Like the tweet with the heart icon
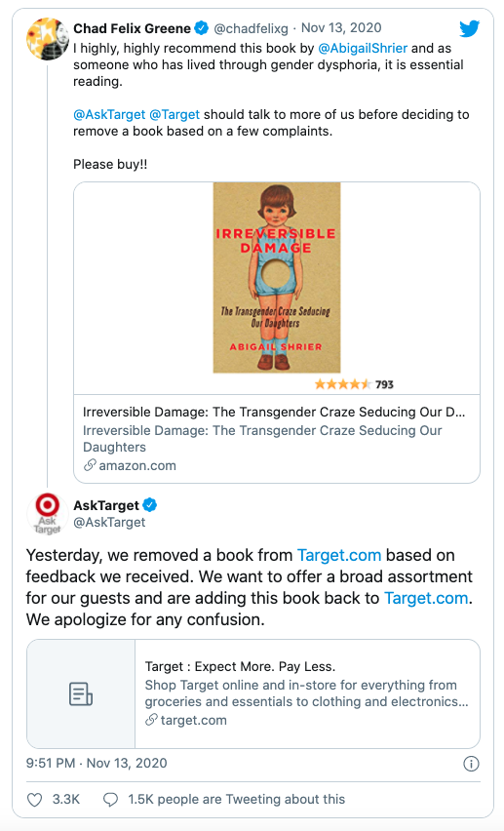Viewport: 504px width, 831px height. (34, 800)
